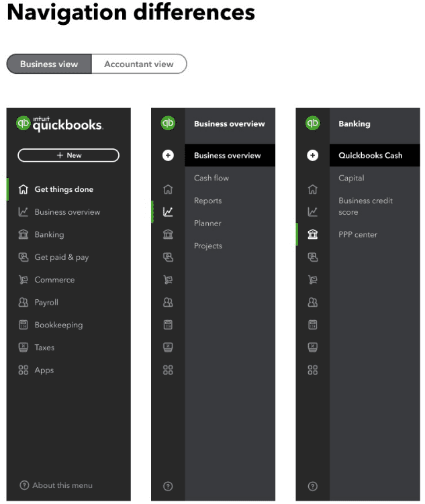
Task: Click qb logo in Business overview panel
Action: click(x=168, y=123)
